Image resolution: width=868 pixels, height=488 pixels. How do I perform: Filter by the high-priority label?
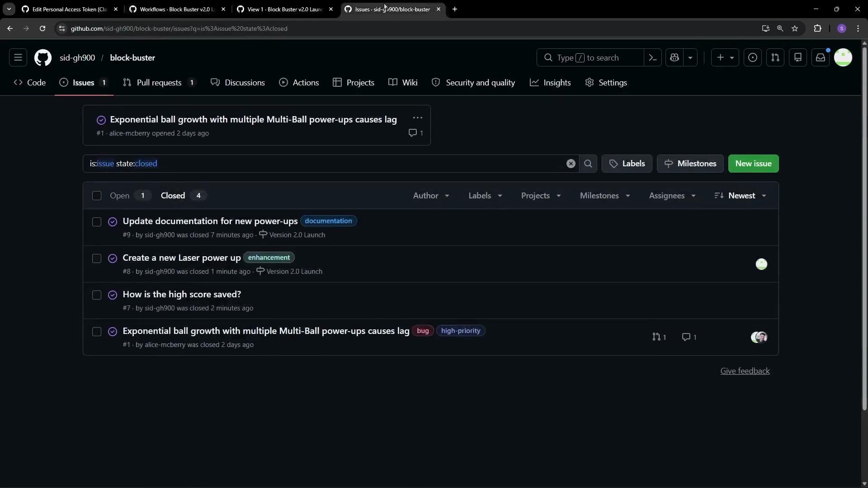pyautogui.click(x=461, y=331)
